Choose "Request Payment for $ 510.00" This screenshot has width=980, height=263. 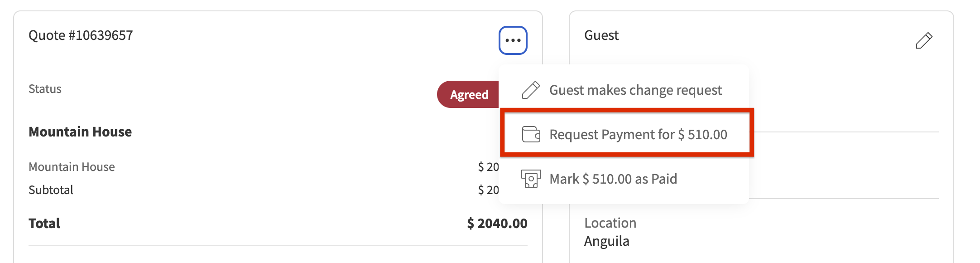[638, 134]
